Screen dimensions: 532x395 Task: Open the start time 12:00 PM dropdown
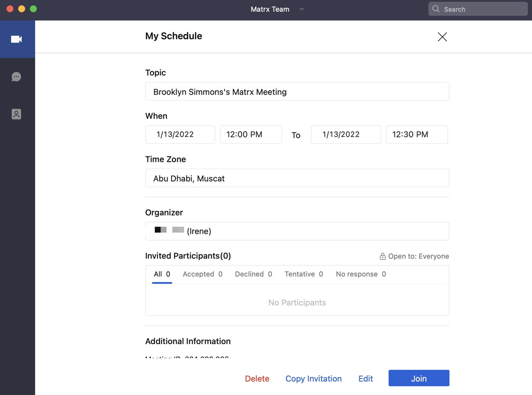click(x=251, y=135)
